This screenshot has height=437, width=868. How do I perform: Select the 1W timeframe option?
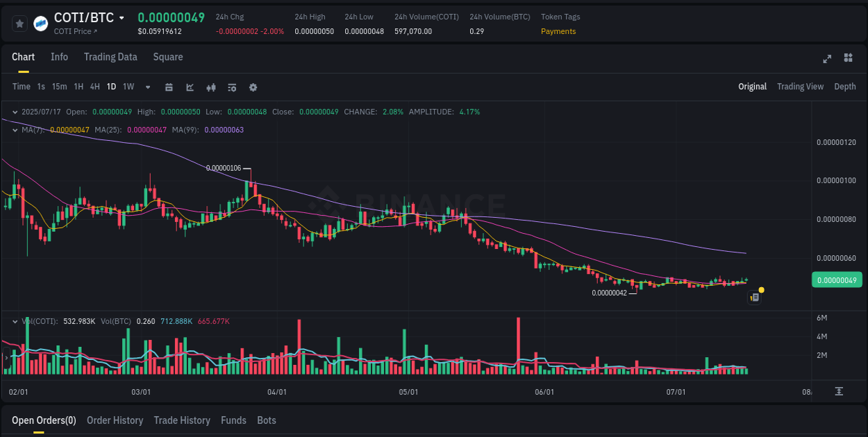[x=128, y=87]
